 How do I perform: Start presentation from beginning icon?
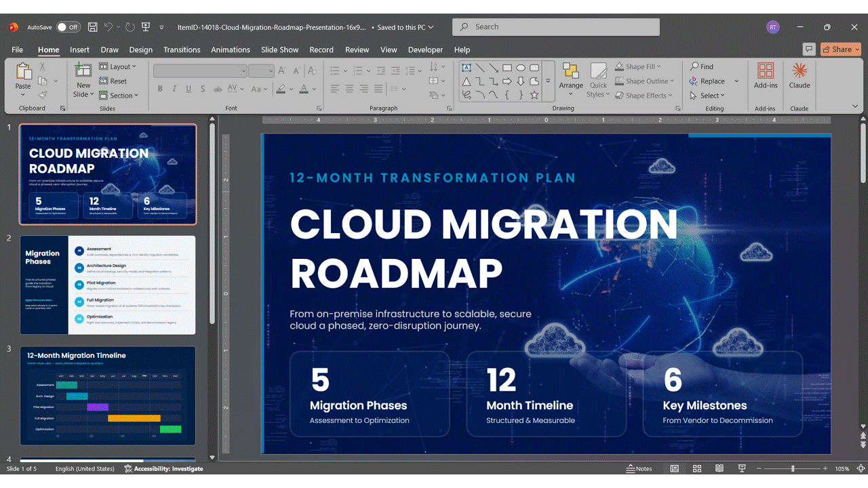(146, 27)
